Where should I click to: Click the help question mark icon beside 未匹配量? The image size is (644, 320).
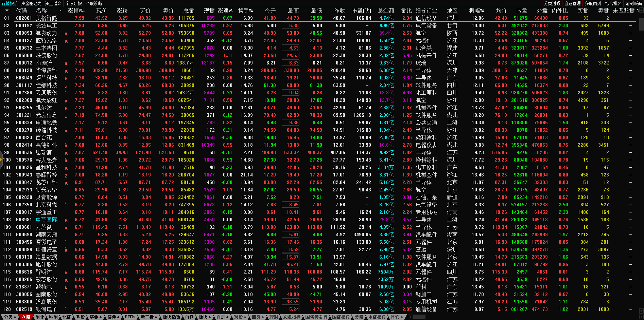tap(638, 11)
